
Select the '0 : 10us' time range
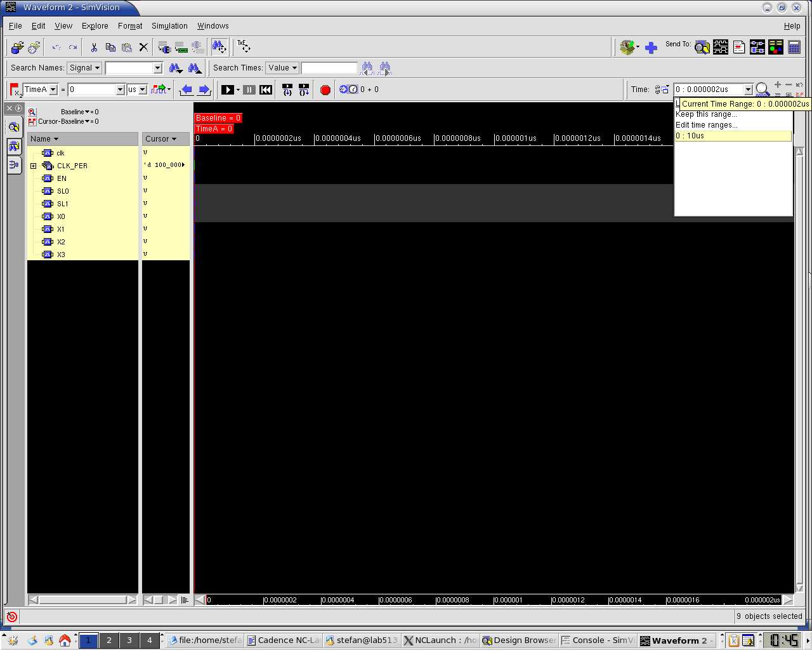coord(733,136)
